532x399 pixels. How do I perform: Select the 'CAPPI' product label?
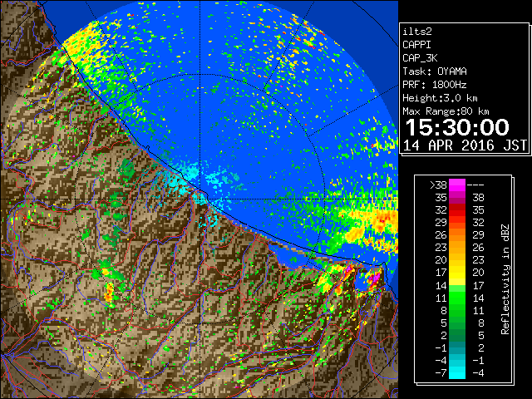pyautogui.click(x=416, y=45)
